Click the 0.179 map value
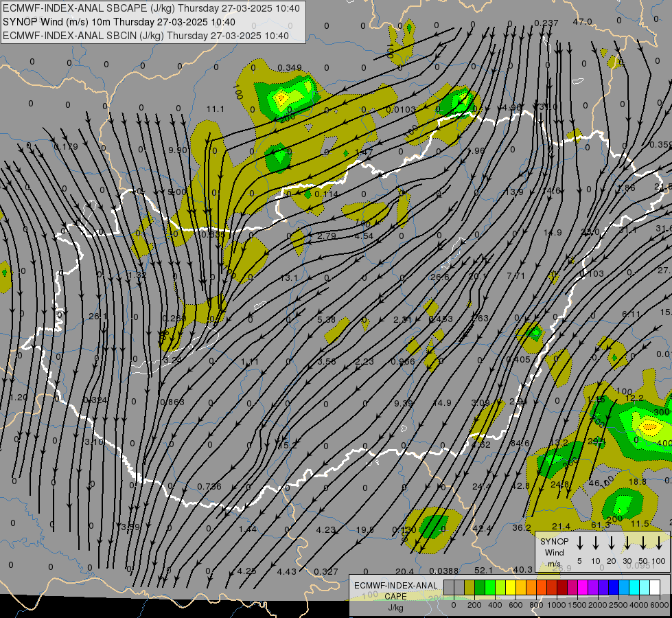The image size is (672, 618). 66,147
